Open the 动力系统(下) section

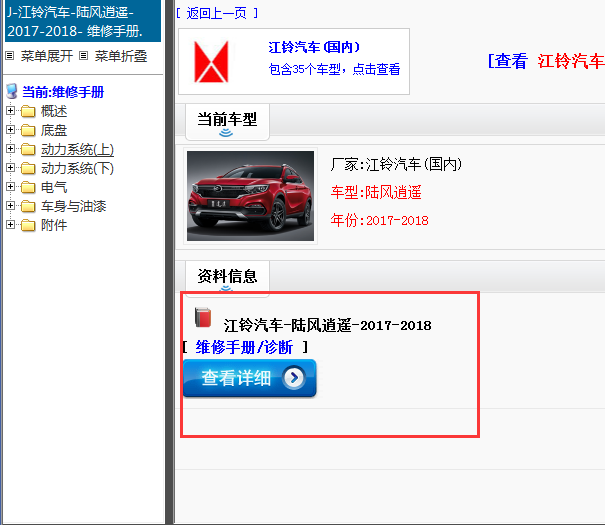[77, 168]
